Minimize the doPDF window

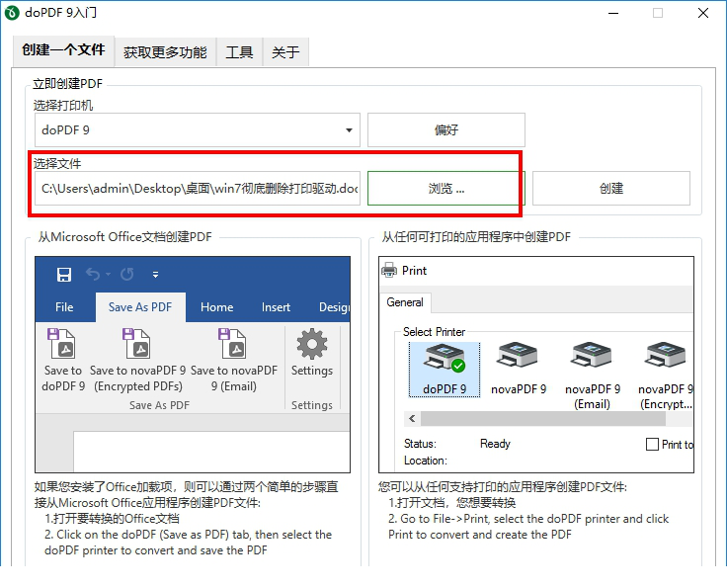pos(613,13)
